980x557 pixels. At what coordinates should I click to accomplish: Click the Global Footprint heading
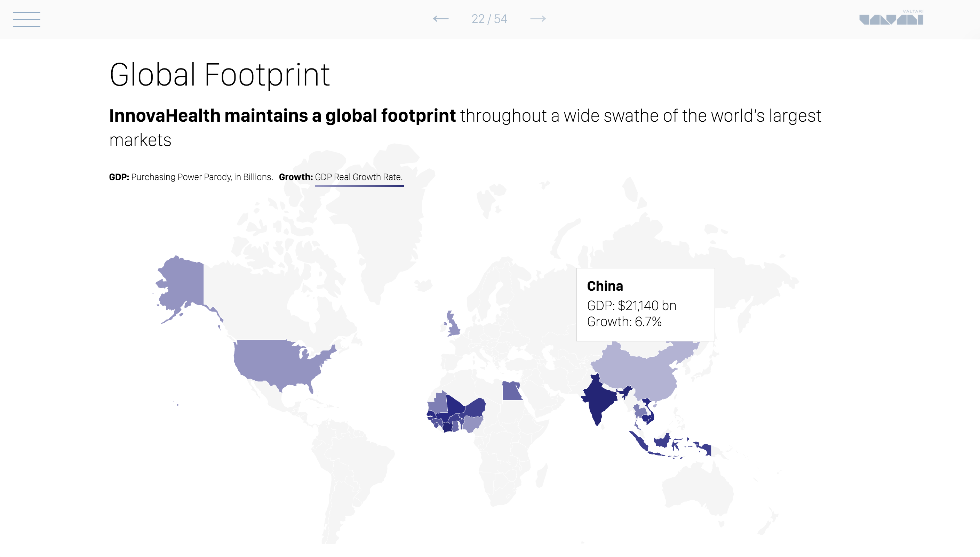[x=219, y=75]
